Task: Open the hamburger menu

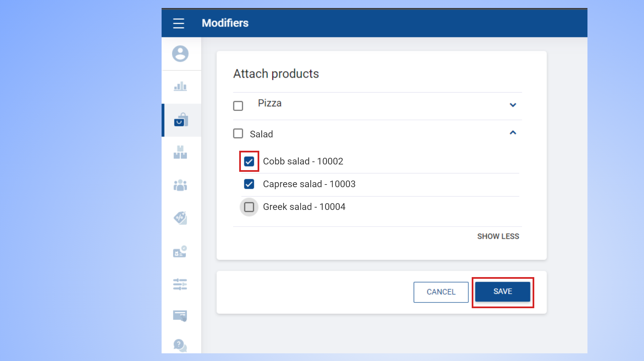Action: 179,23
